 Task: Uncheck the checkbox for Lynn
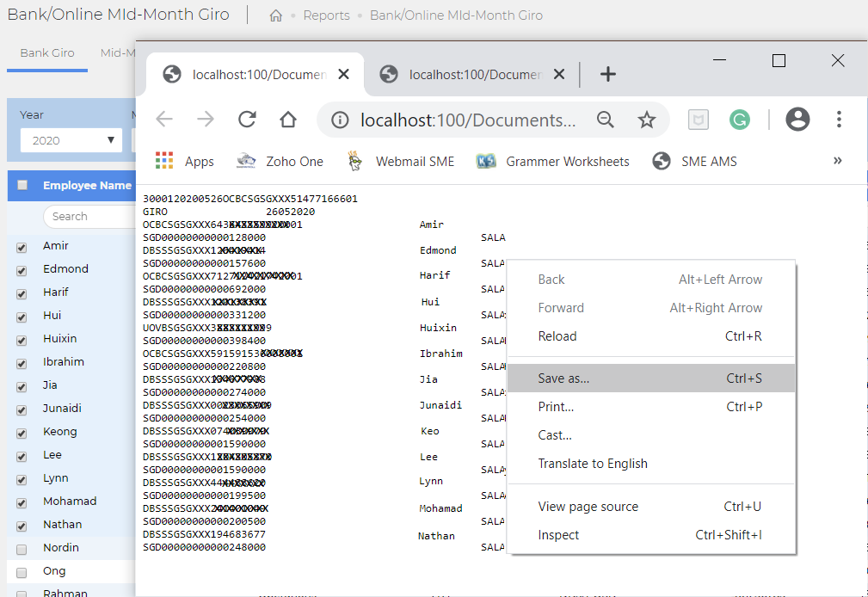click(22, 480)
